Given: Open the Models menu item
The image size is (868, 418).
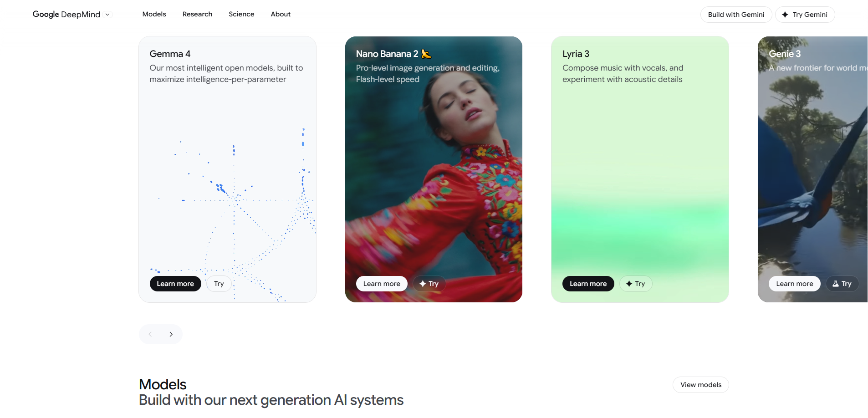Looking at the screenshot, I should (154, 14).
